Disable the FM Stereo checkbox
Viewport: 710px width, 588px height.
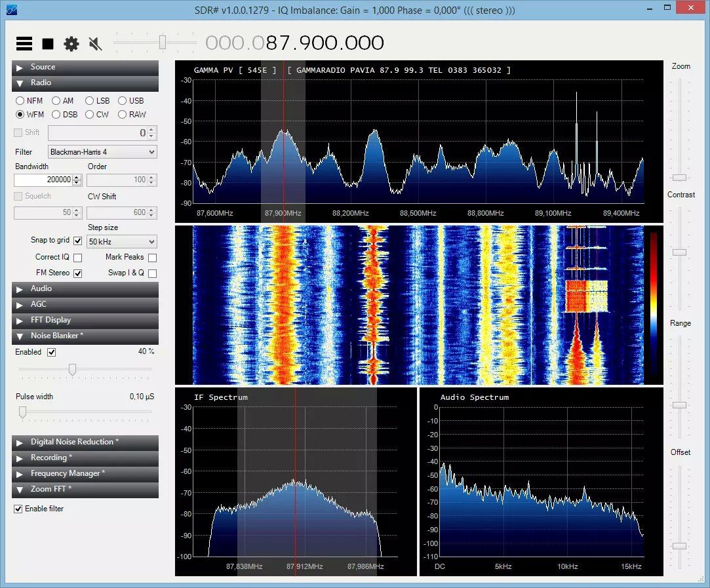(x=78, y=273)
